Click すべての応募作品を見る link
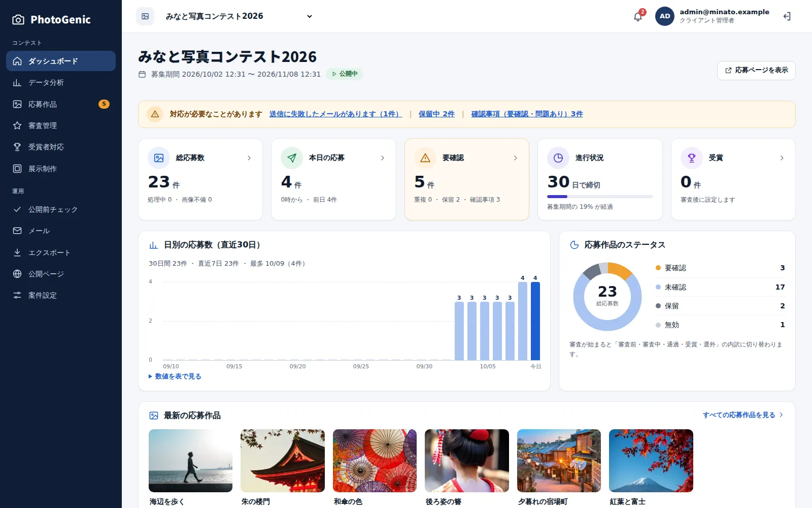This screenshot has width=812, height=508. [743, 415]
